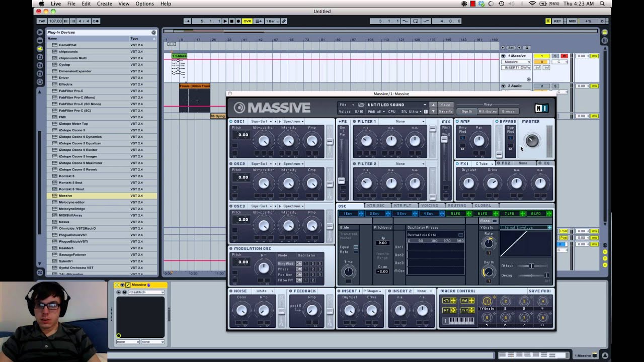The height and width of the screenshot is (362, 644).
Task: Select Massive in the plug-in list
Action: pyautogui.click(x=102, y=196)
